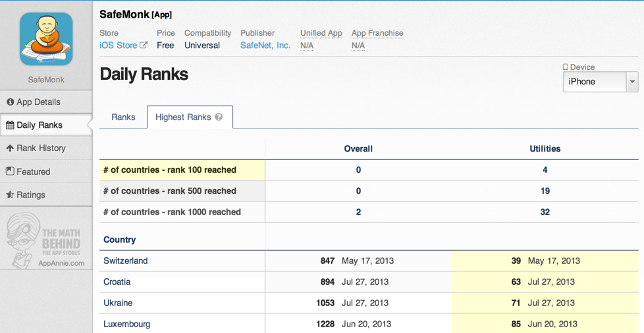Screen dimensions: 644x333
Task: Click the SafeMonk app icon
Action: 46,40
